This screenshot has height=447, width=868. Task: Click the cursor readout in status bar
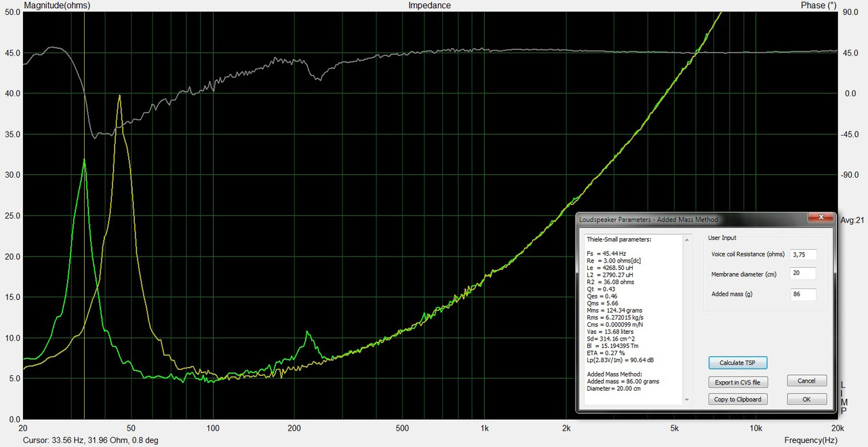[91, 440]
